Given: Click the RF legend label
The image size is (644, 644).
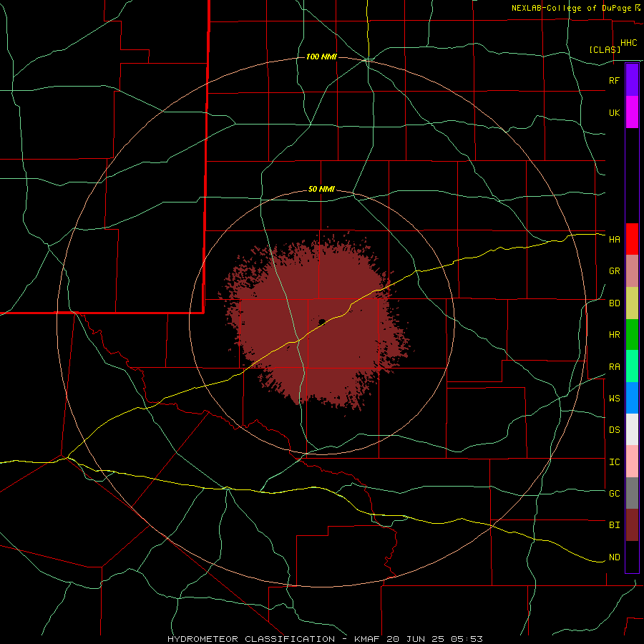Looking at the screenshot, I should pyautogui.click(x=614, y=80).
